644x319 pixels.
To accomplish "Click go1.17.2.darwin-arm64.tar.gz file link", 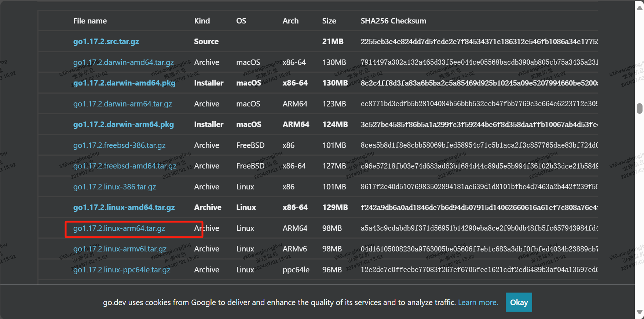I will coord(122,104).
